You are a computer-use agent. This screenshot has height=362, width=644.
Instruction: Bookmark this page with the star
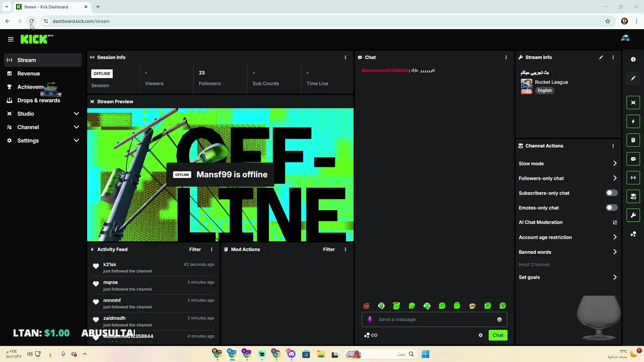pos(608,21)
